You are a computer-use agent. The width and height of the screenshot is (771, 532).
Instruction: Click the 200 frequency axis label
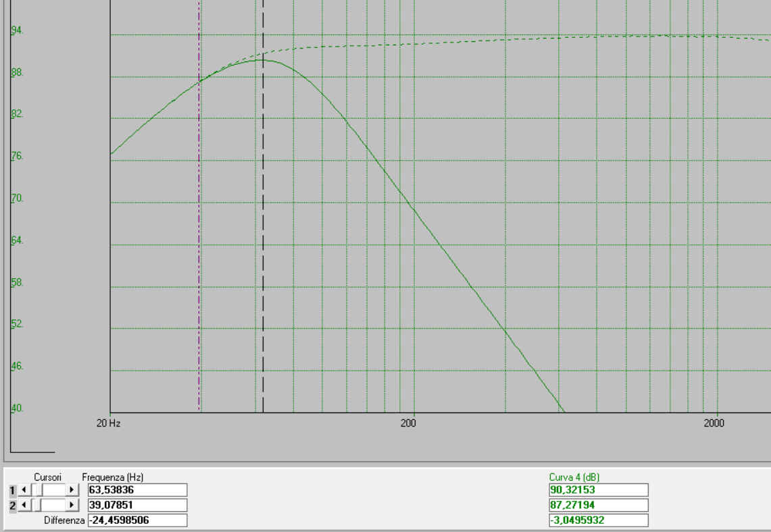coord(408,423)
